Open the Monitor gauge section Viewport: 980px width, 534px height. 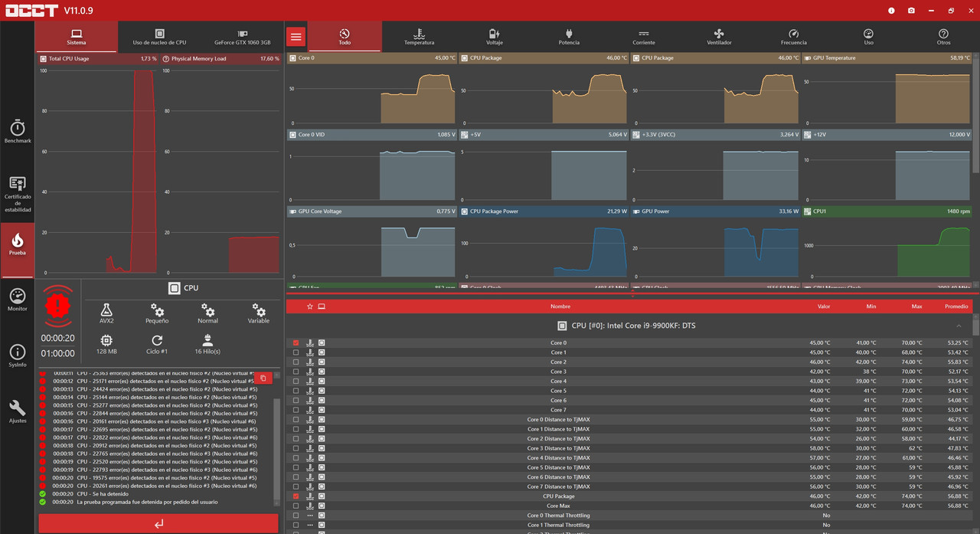(x=18, y=300)
